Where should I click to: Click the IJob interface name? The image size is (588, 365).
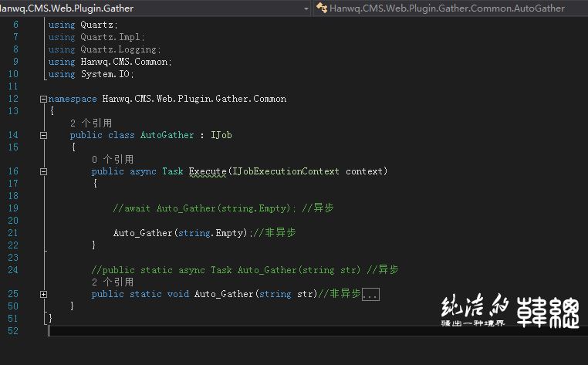(x=221, y=135)
